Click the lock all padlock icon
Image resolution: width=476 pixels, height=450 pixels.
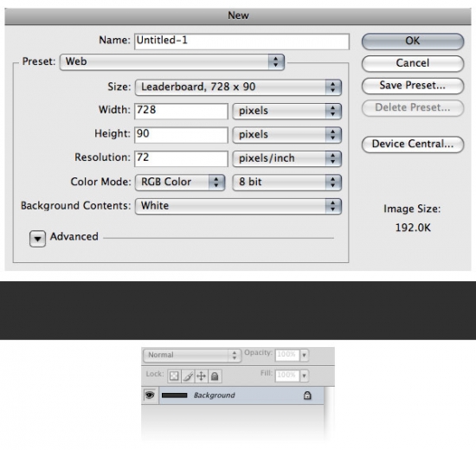[215, 376]
